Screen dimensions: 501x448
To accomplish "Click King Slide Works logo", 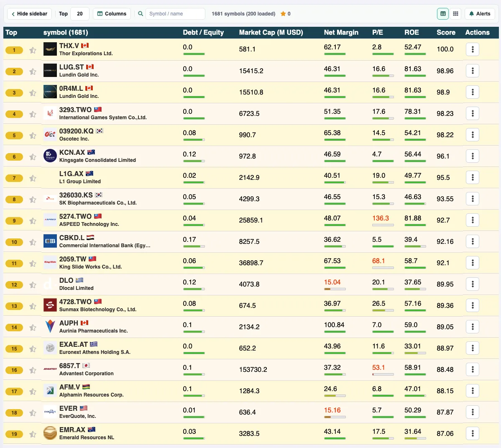I will (x=50, y=262).
